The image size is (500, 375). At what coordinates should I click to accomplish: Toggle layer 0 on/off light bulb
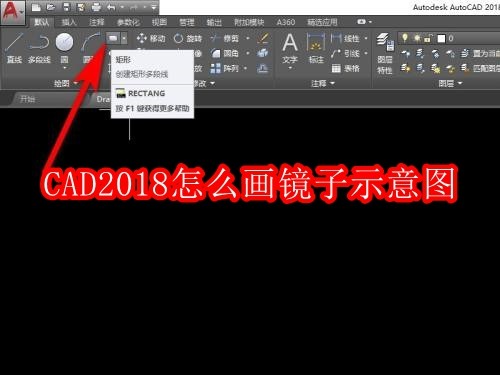coord(405,38)
